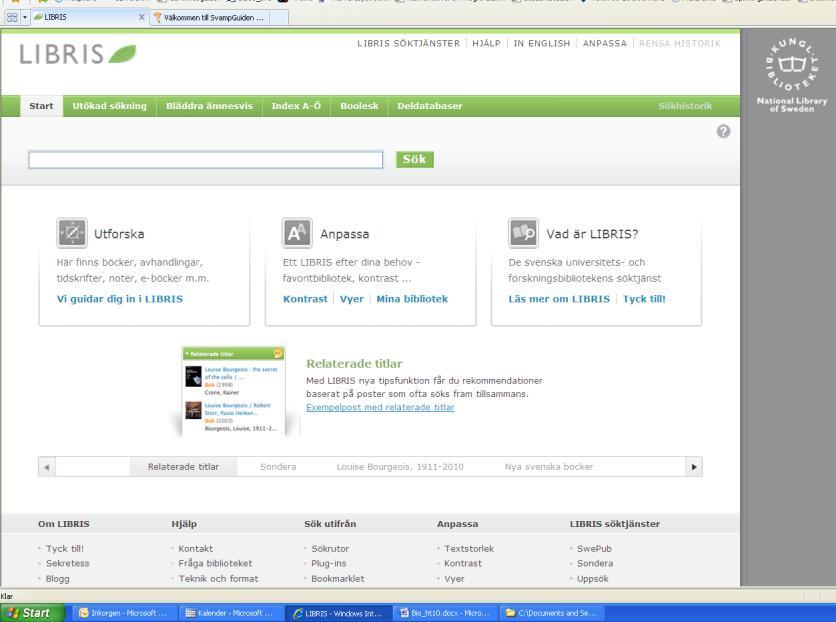Open the Bläddra ämnesvis tab
The image size is (836, 622).
tap(210, 106)
